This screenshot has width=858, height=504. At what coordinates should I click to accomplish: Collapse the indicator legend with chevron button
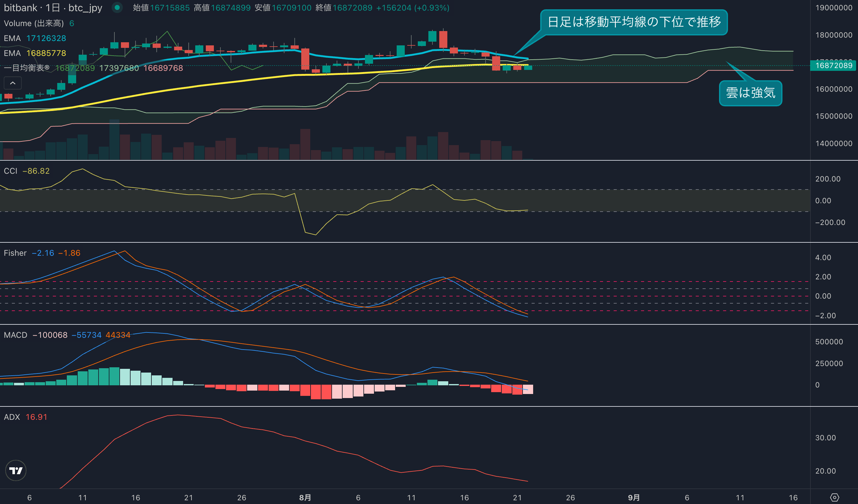point(13,83)
